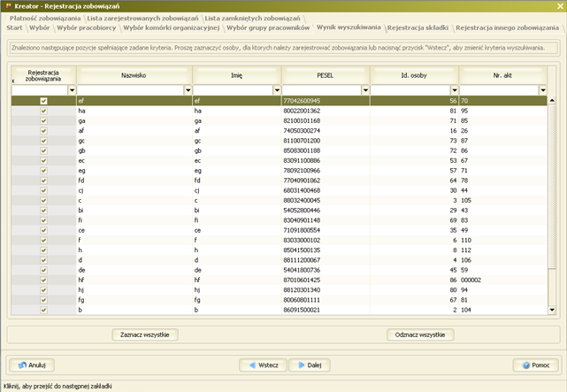Toggle the checkbox for row af
567x392 pixels.
tap(43, 131)
